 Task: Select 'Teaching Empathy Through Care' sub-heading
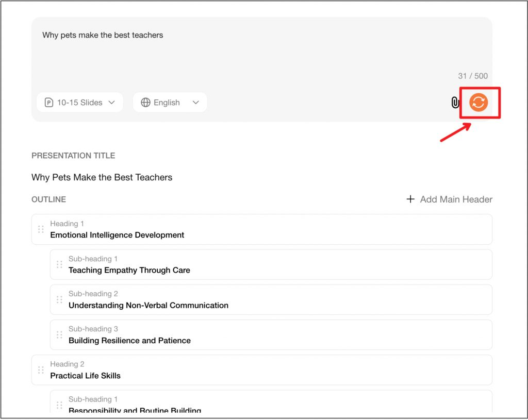(x=129, y=270)
